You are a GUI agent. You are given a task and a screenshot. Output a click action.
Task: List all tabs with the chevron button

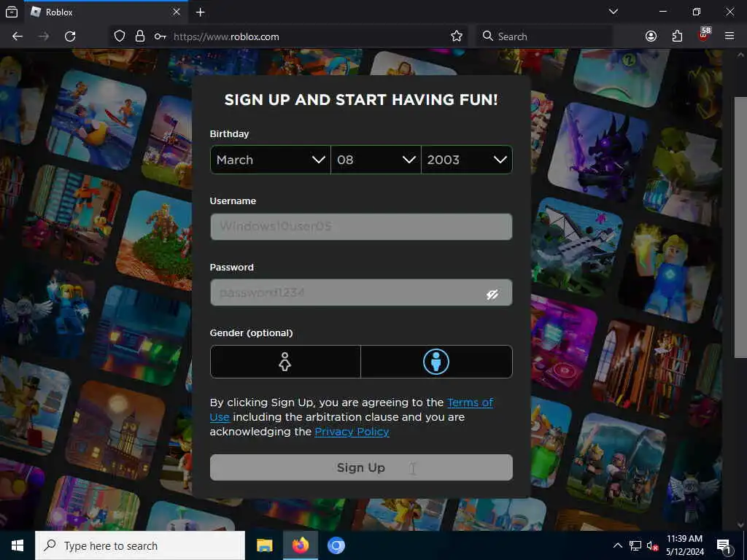613,12
